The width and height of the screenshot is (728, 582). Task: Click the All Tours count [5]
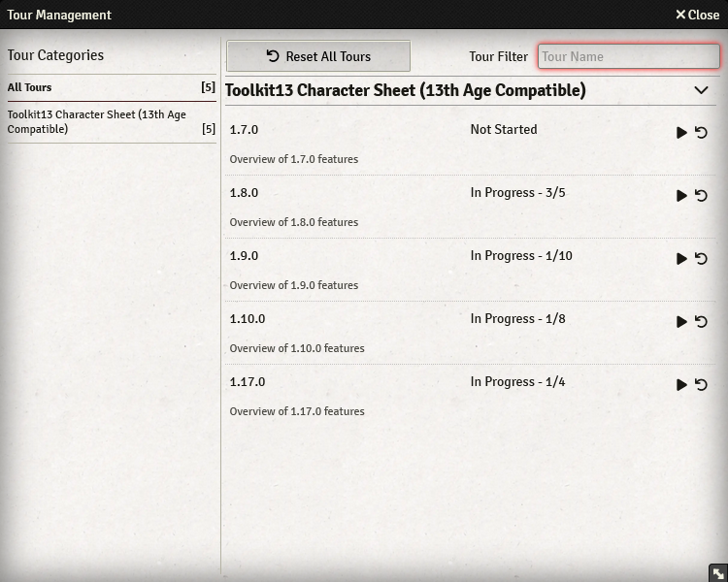(x=208, y=87)
